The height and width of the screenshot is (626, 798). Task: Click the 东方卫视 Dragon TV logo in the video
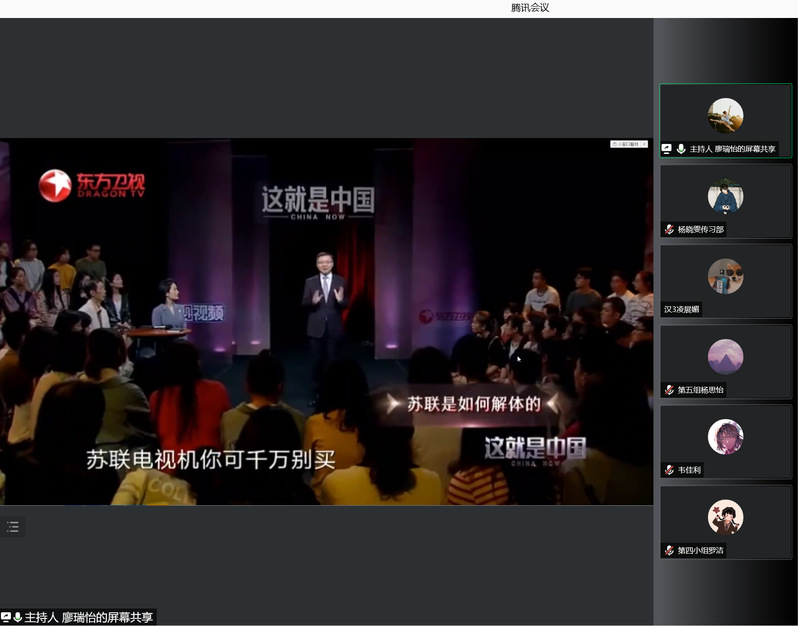click(92, 185)
